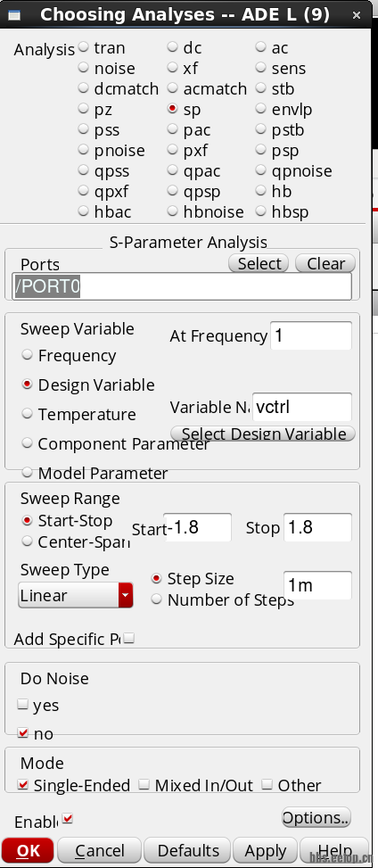Select Frequency as sweep variable

point(27,355)
